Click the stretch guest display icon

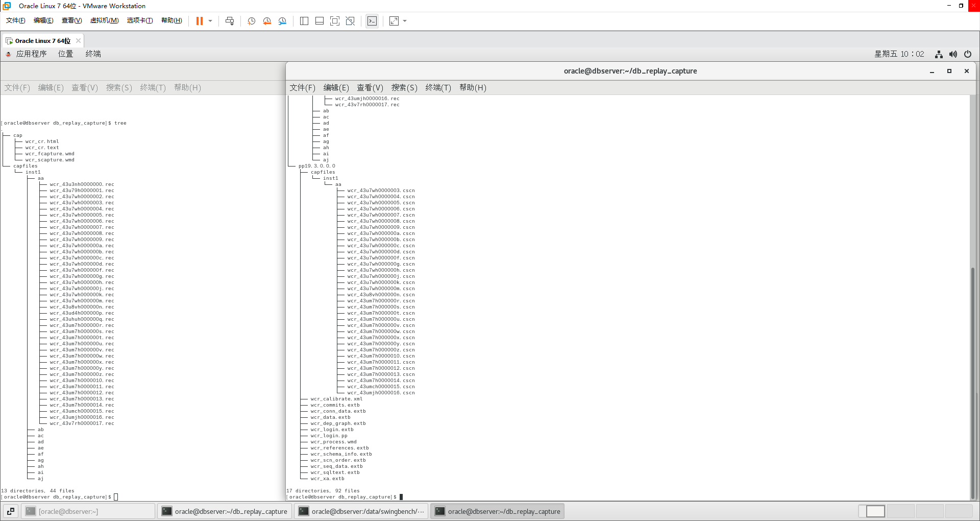pos(394,21)
